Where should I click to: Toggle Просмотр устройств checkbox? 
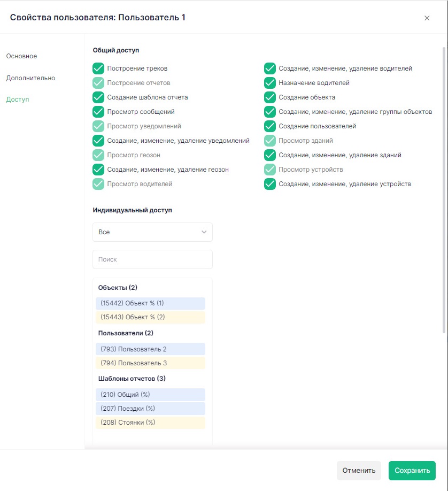pyautogui.click(x=270, y=170)
